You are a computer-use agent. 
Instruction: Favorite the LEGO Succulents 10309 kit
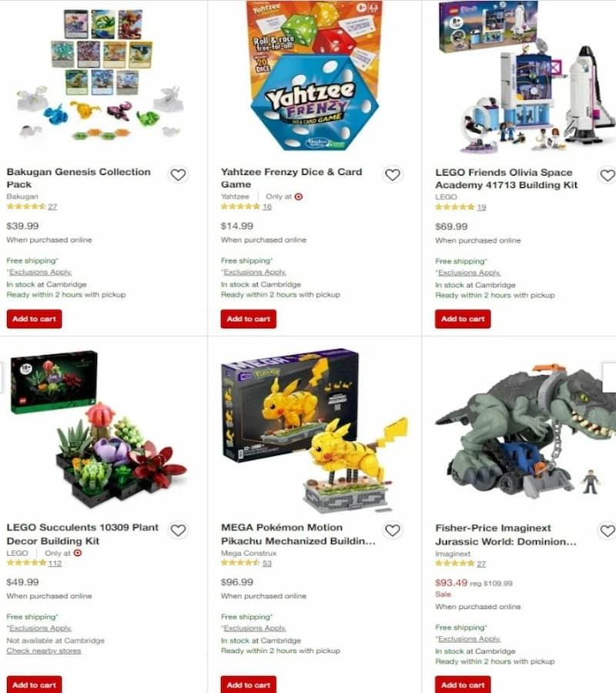coord(178,531)
